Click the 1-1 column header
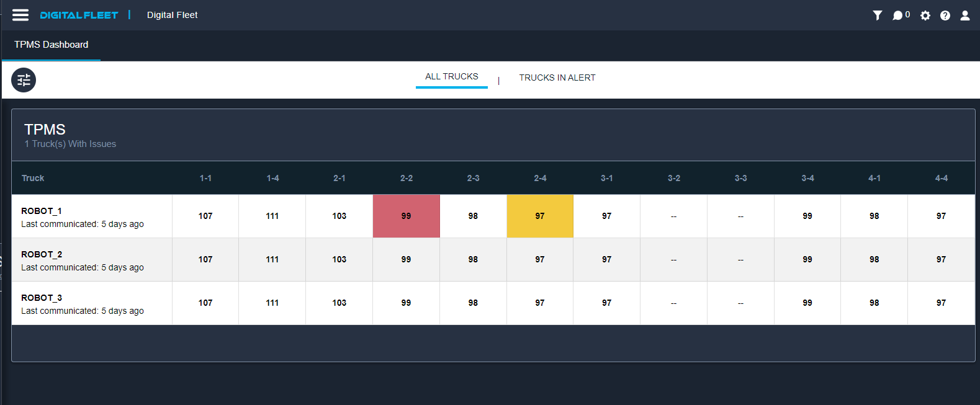Viewport: 980px width, 405px height. click(x=205, y=178)
